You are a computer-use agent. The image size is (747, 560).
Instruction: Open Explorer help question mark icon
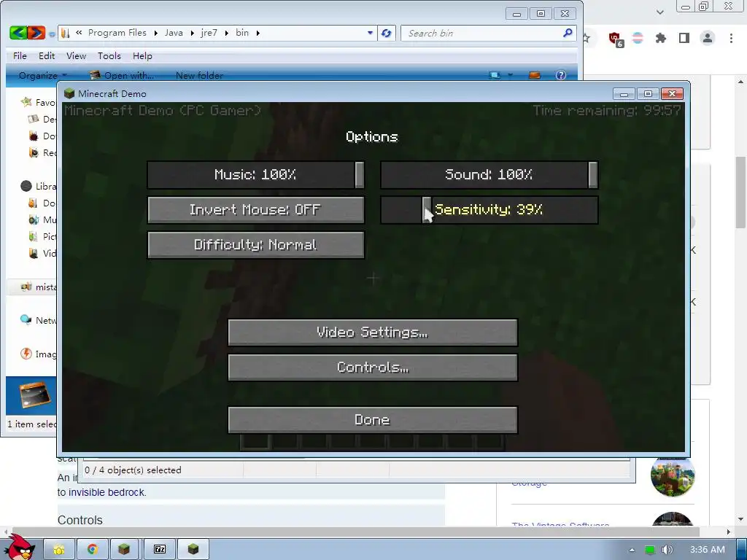click(x=561, y=75)
